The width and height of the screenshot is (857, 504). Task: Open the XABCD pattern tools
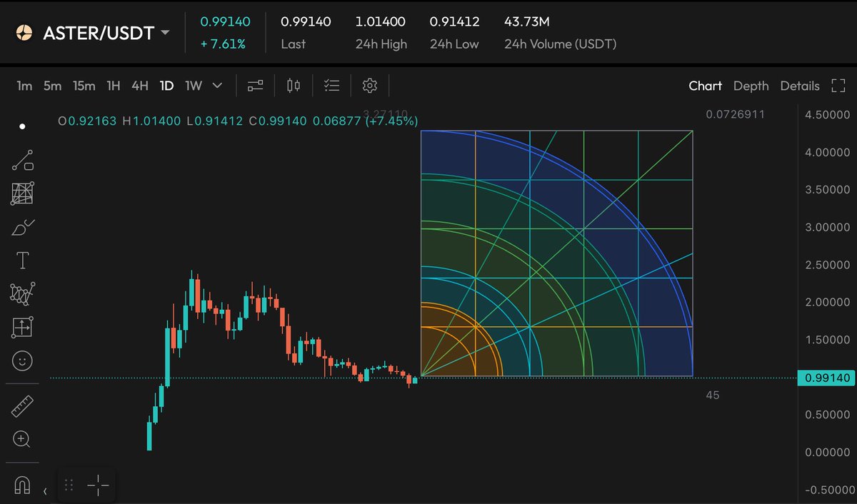tap(22, 293)
